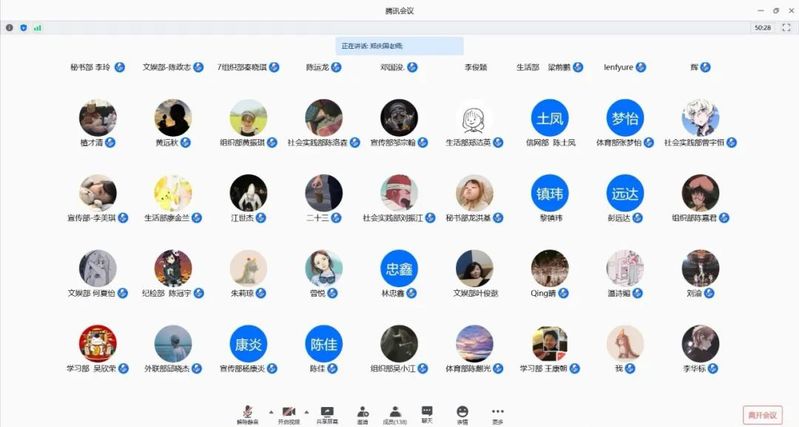Screen dimensions: 799x427
Task: Toggle fullscreen with the top-right expand icon
Action: coord(786,28)
